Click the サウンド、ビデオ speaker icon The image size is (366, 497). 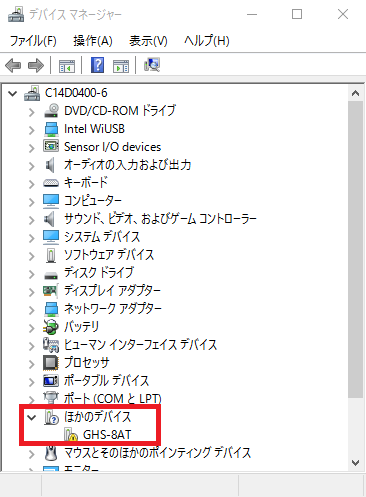coord(50,219)
